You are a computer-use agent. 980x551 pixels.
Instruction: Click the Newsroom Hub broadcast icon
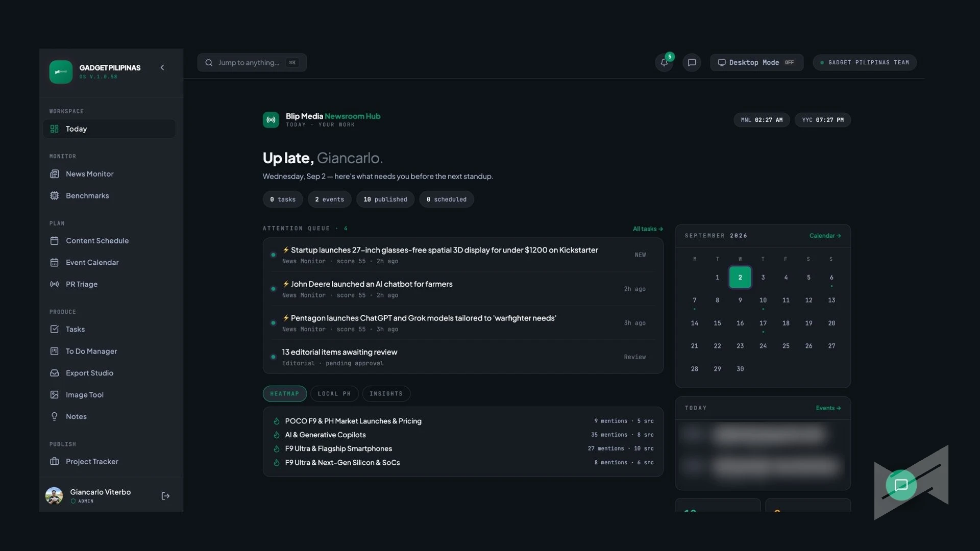pyautogui.click(x=271, y=120)
